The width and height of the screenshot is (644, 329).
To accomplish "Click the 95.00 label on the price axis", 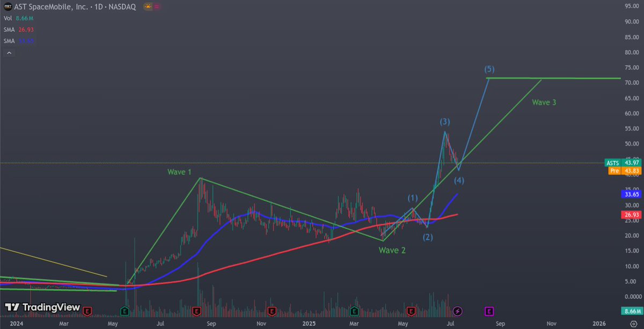I will click(631, 6).
